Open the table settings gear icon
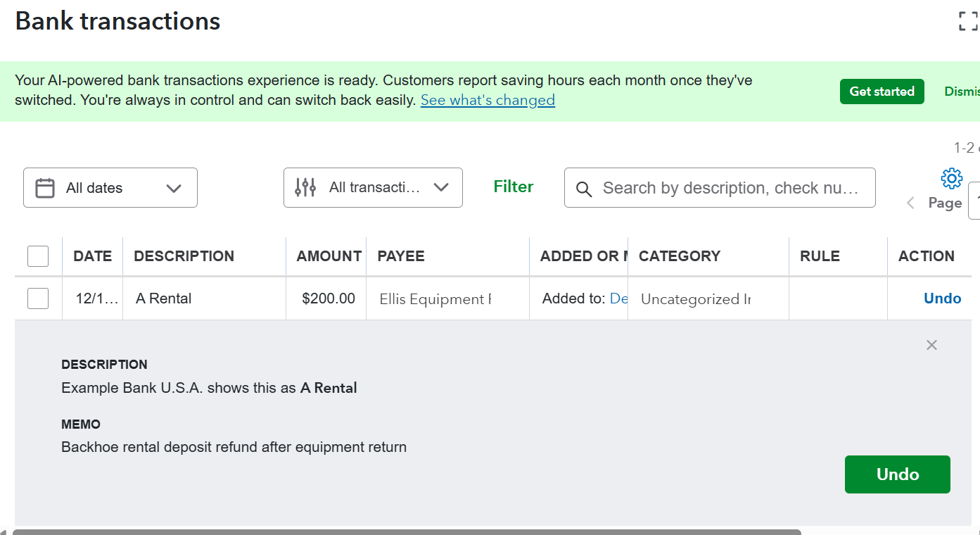The image size is (980, 535). coord(951,178)
